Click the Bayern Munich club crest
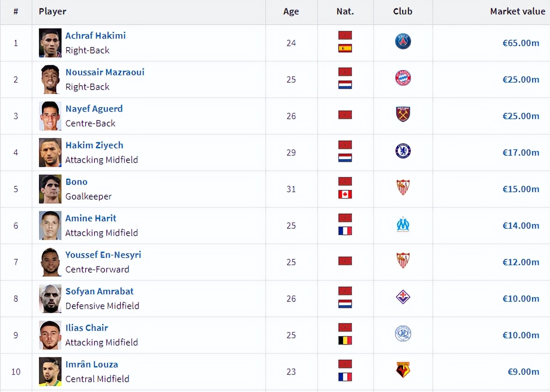550x392 pixels. pos(403,78)
